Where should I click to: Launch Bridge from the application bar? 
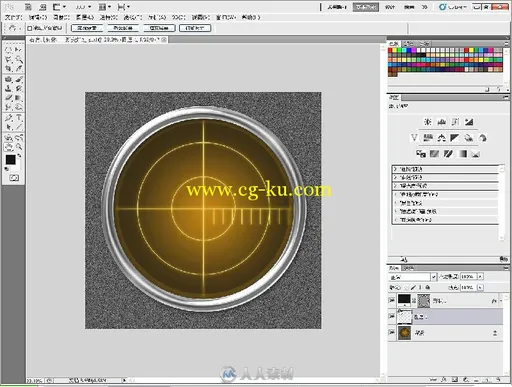tap(29, 7)
